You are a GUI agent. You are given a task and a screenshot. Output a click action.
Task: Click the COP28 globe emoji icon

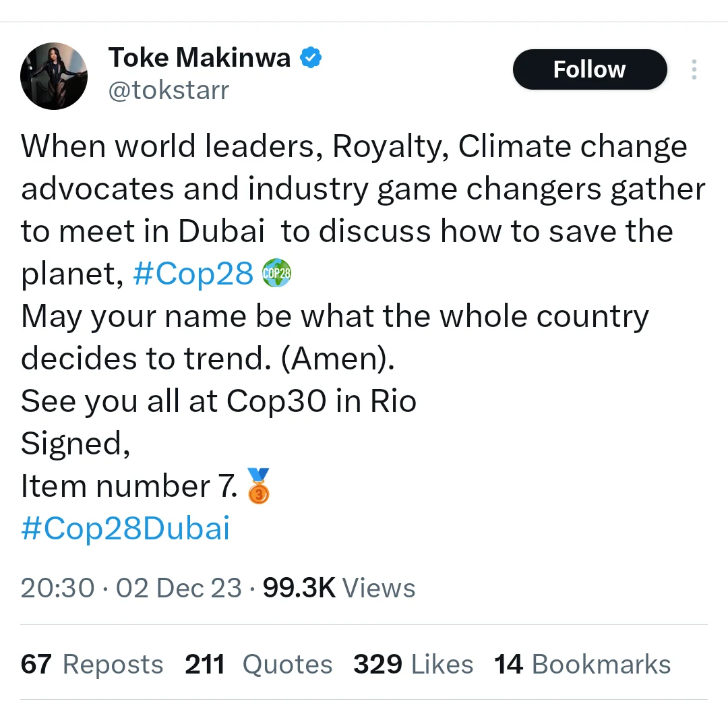(x=277, y=274)
